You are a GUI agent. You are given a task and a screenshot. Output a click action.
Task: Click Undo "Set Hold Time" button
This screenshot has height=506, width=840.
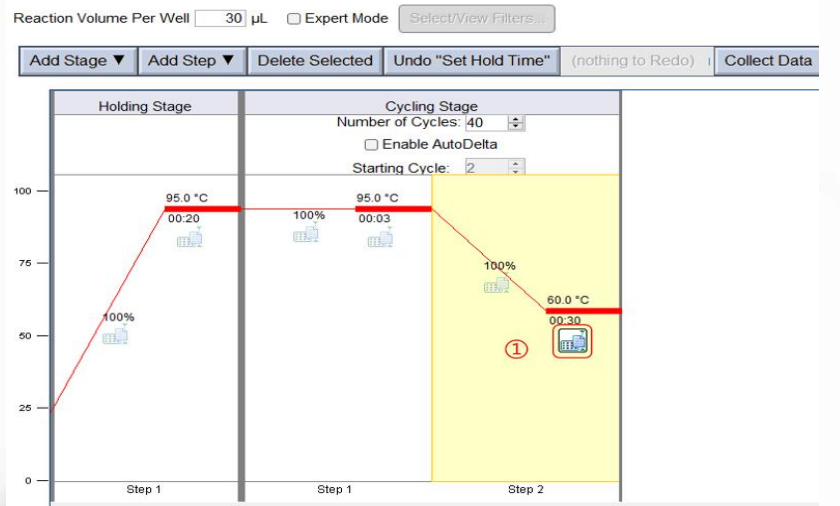pos(472,61)
